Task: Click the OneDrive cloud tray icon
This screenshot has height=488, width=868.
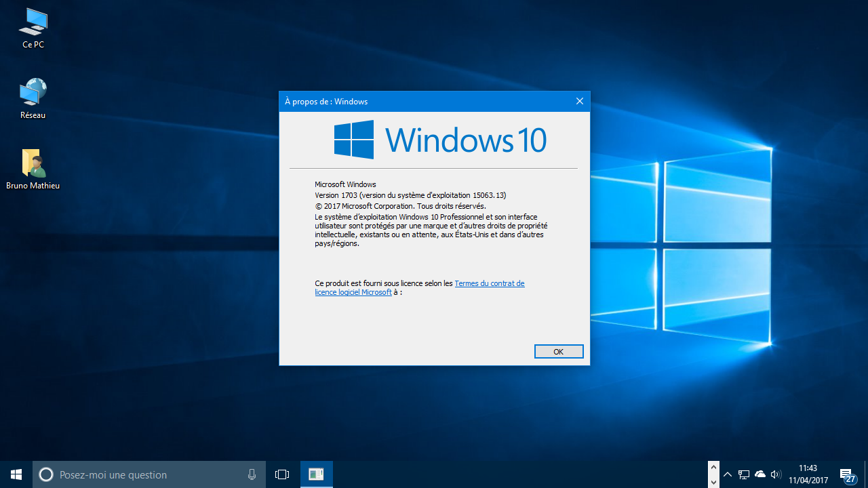Action: coord(760,474)
